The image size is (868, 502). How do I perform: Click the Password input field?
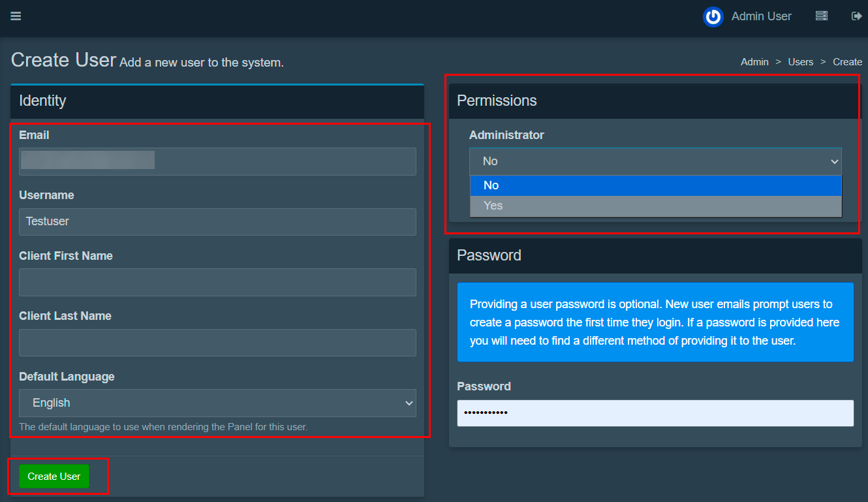coord(655,413)
